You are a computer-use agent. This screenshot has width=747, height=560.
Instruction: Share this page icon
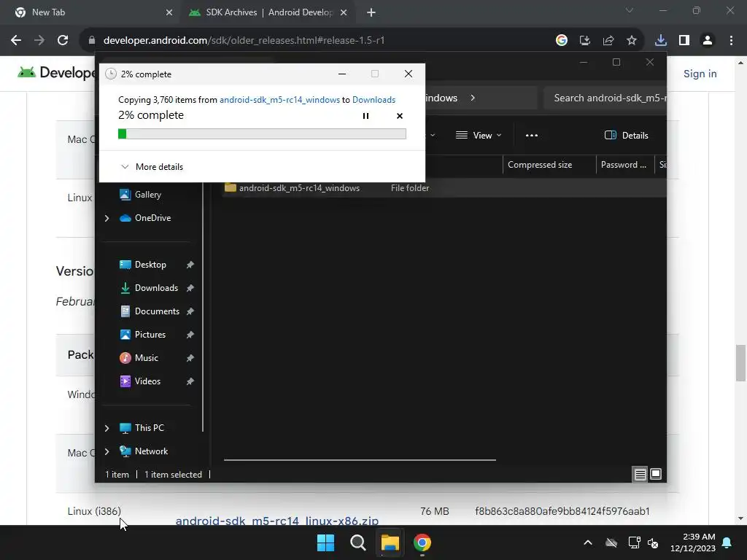point(608,41)
